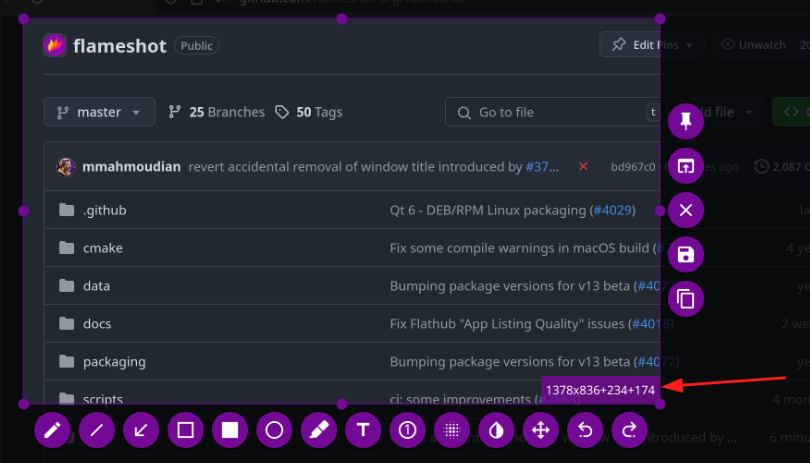Copy the screenshot to clipboard
This screenshot has width=810, height=463.
click(686, 299)
